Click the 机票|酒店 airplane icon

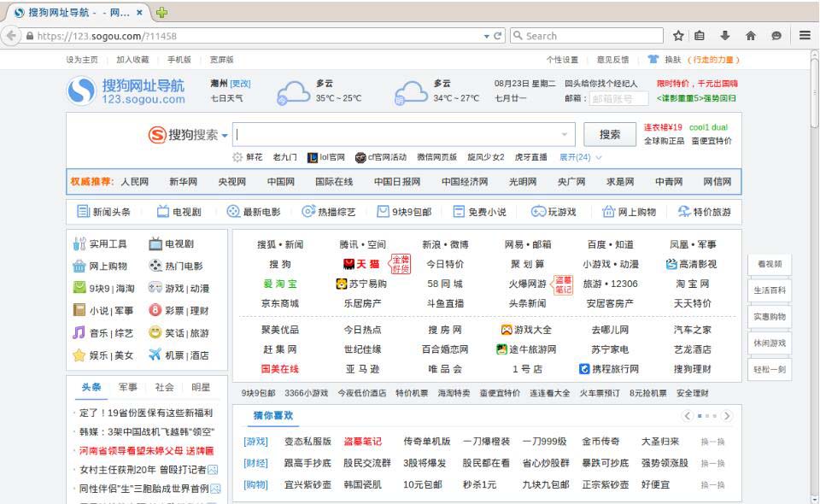(155, 355)
